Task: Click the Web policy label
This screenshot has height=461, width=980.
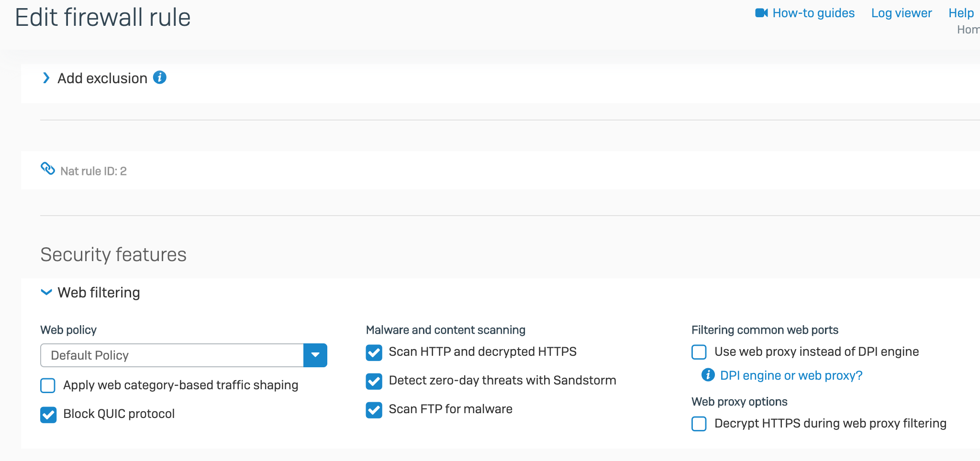Action: tap(68, 330)
